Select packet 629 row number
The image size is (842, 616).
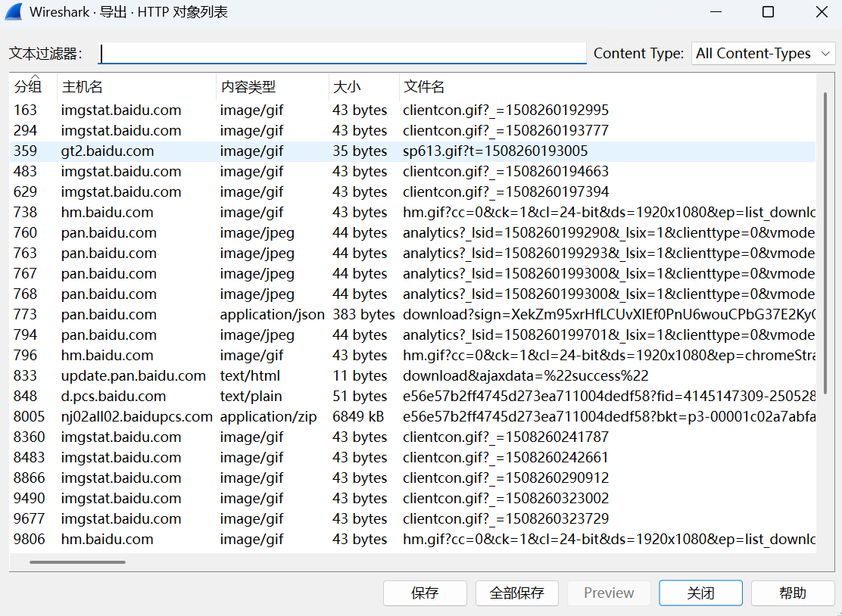click(x=25, y=192)
